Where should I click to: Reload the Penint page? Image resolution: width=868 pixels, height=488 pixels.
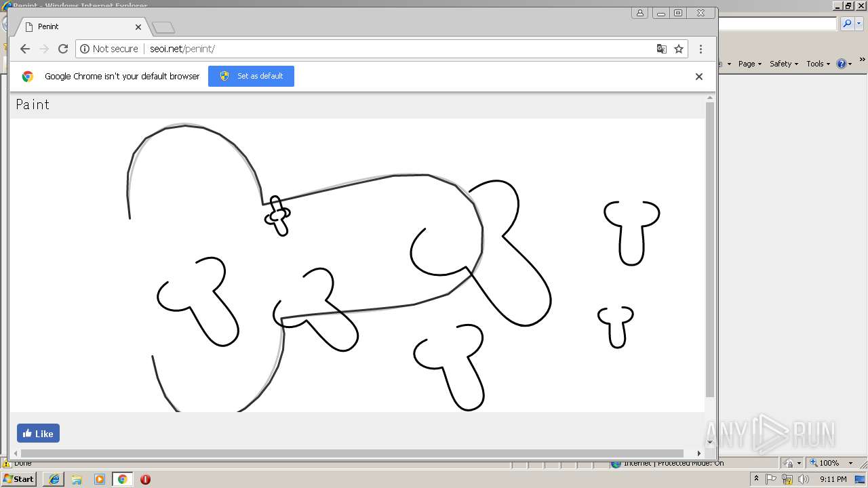pyautogui.click(x=63, y=49)
